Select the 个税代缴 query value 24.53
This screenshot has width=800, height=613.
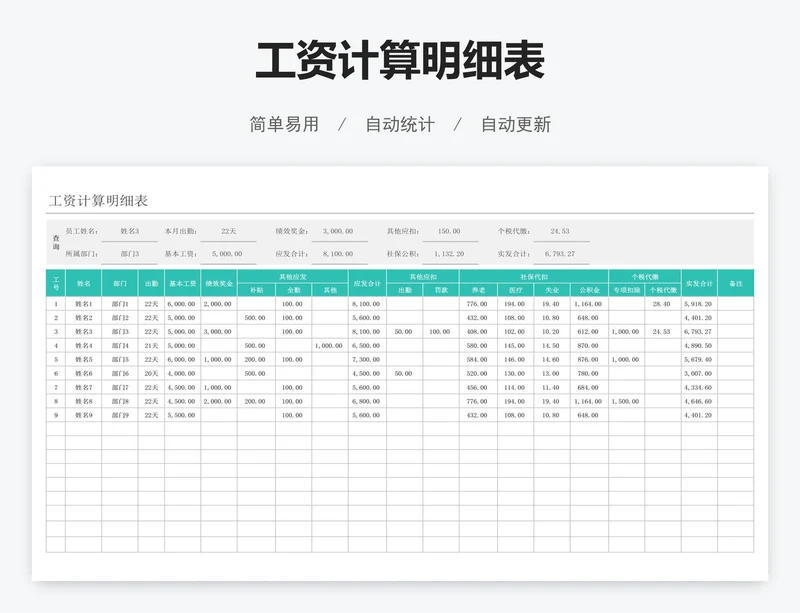[560, 232]
